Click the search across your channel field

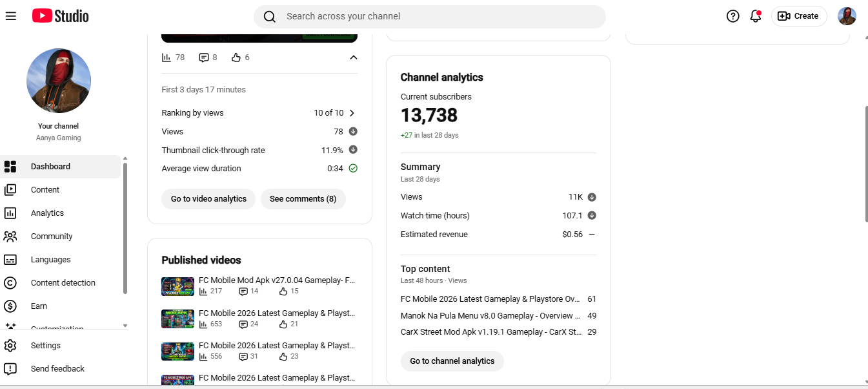[x=430, y=17]
